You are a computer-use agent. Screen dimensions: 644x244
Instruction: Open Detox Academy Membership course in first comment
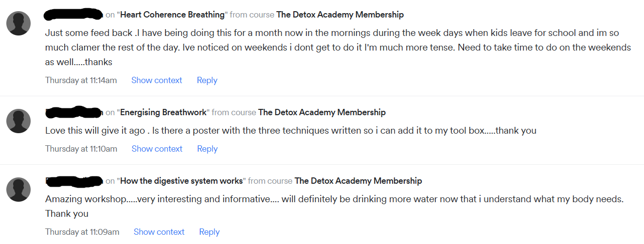pyautogui.click(x=340, y=15)
